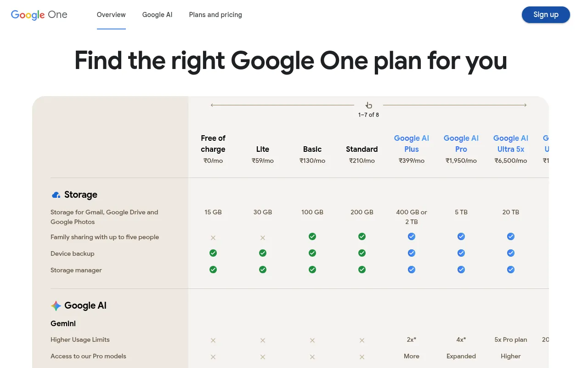Open the Google AI Ultra 5x plan link
This screenshot has width=588, height=368.
pyautogui.click(x=511, y=144)
